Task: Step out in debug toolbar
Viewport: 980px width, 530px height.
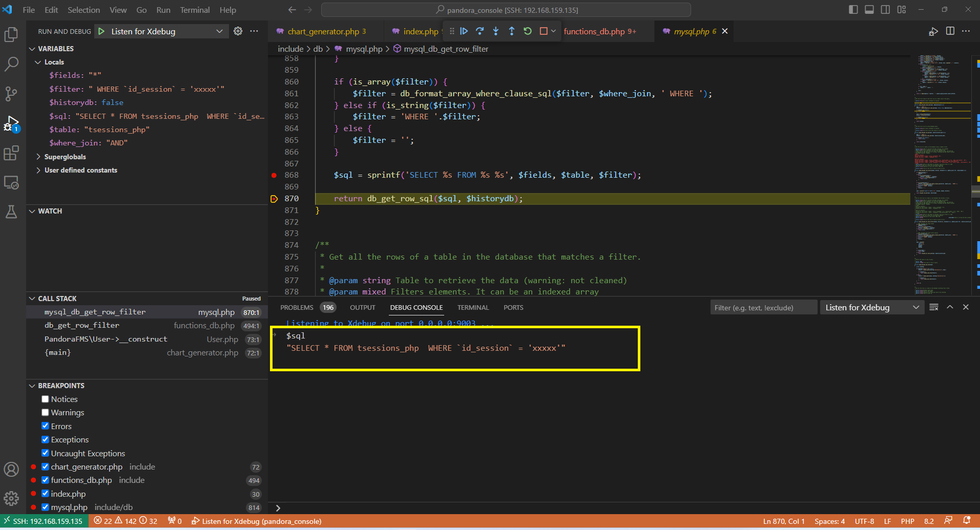Action: (511, 31)
